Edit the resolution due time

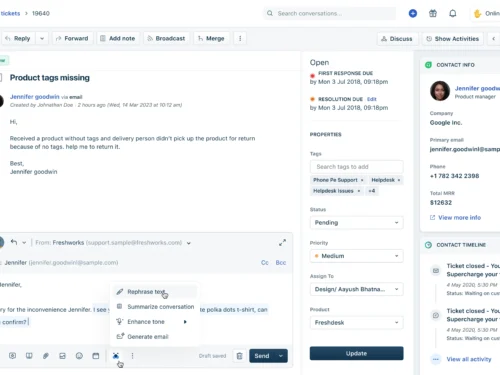[372, 99]
